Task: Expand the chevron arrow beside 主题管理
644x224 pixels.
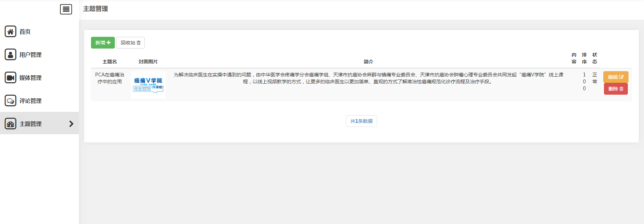Action: (71, 124)
